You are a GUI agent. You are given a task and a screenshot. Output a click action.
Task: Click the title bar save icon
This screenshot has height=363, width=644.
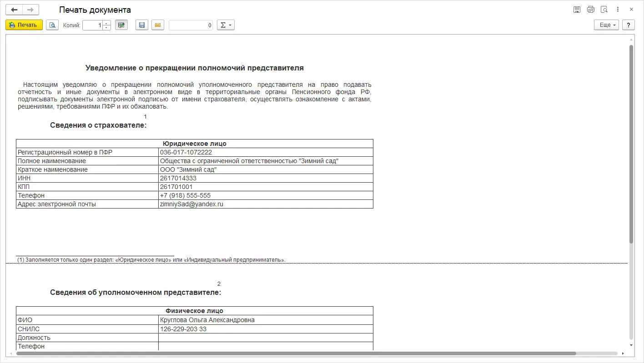tap(577, 10)
